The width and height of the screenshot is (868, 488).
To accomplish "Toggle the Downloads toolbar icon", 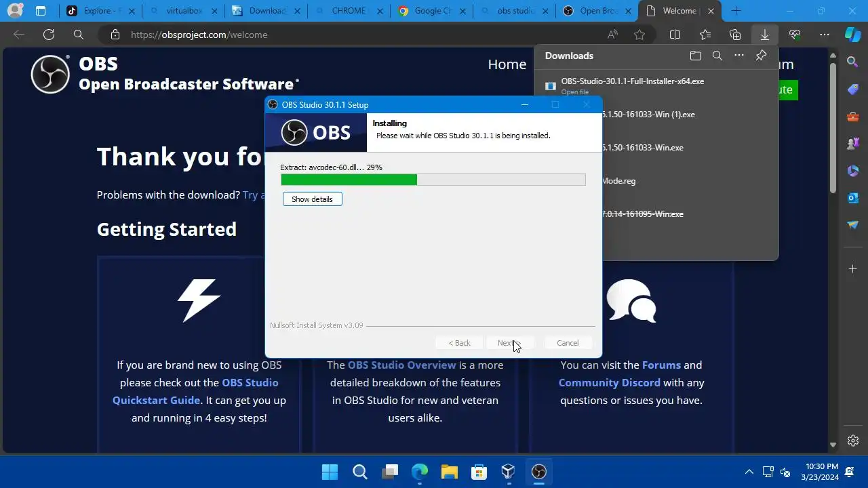I will (765, 35).
